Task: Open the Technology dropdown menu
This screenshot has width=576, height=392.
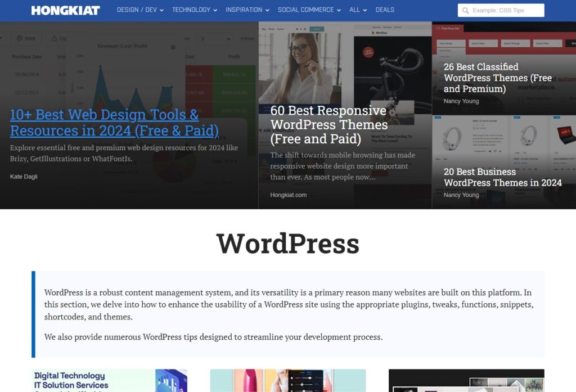Action: (194, 10)
